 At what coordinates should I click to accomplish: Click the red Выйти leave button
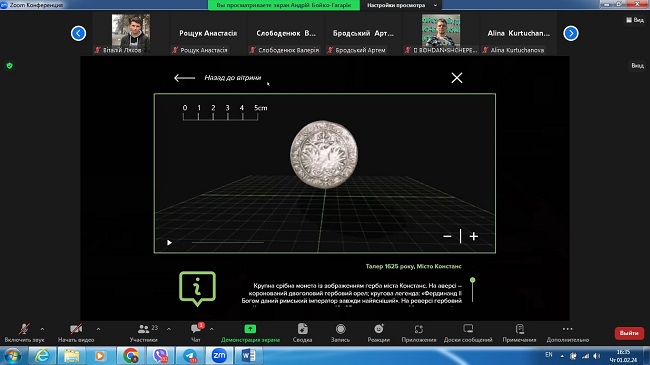629,333
